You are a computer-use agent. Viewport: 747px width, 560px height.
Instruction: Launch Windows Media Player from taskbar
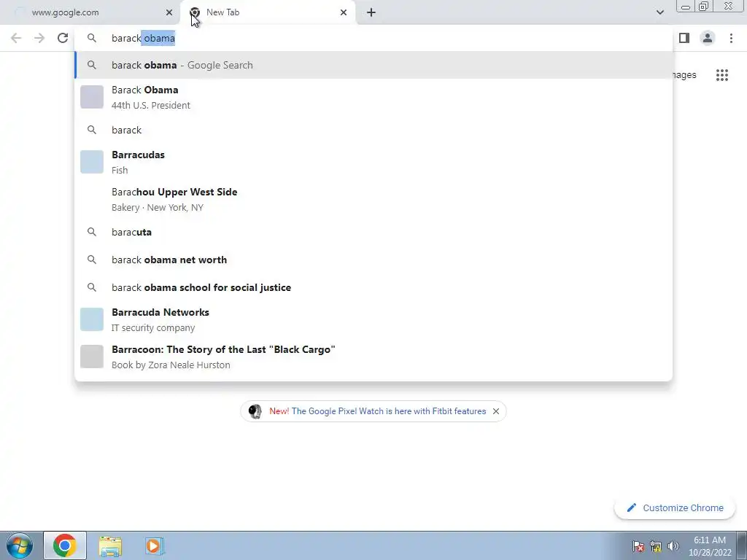click(x=154, y=546)
